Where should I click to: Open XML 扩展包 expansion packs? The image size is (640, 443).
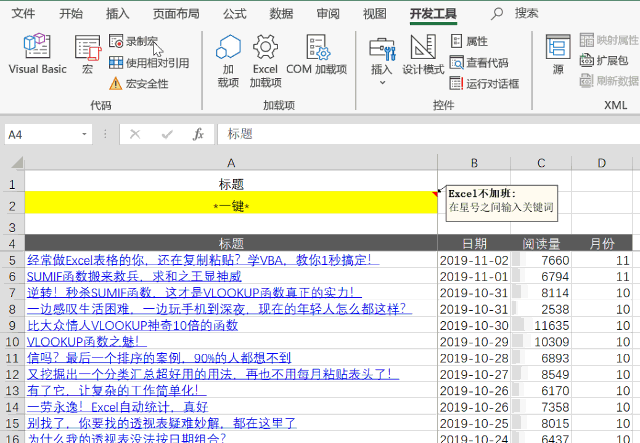coord(604,60)
